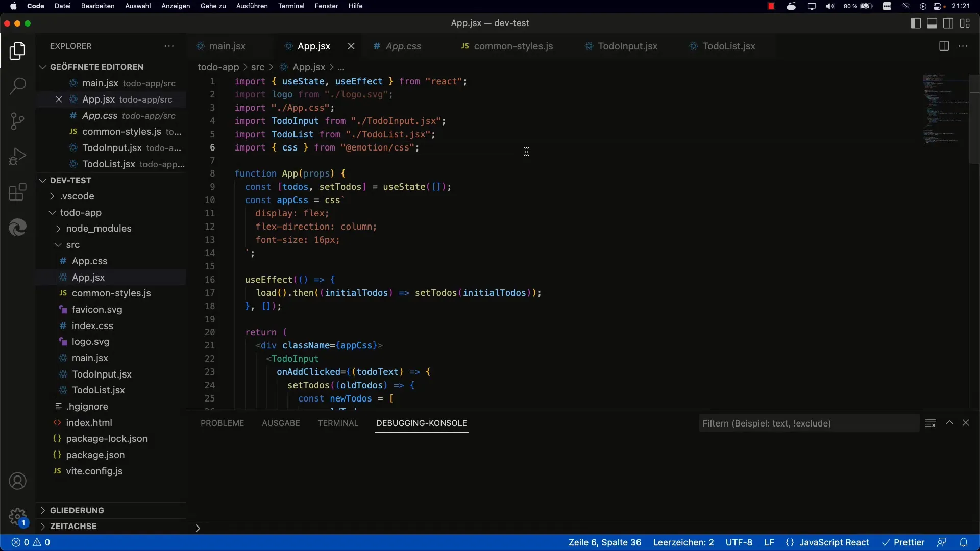Open the Apple menu
The height and width of the screenshot is (551, 980).
13,6
